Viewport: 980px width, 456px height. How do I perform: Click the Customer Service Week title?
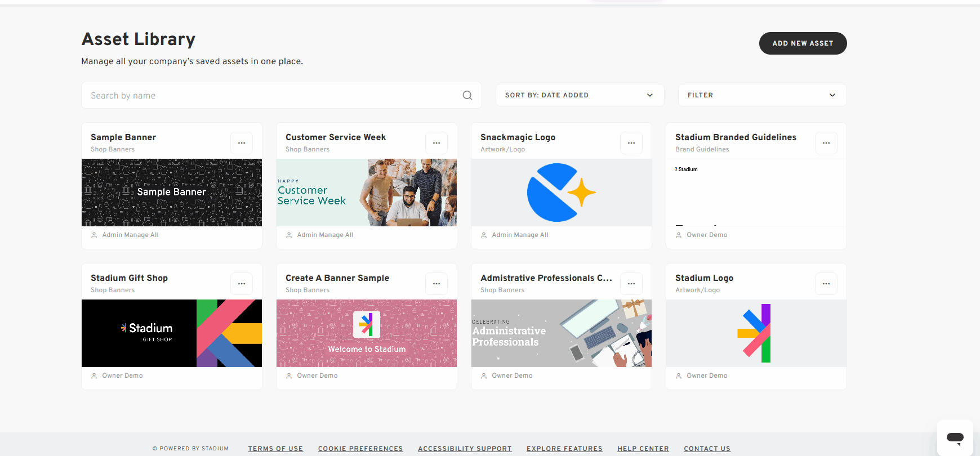tap(336, 137)
